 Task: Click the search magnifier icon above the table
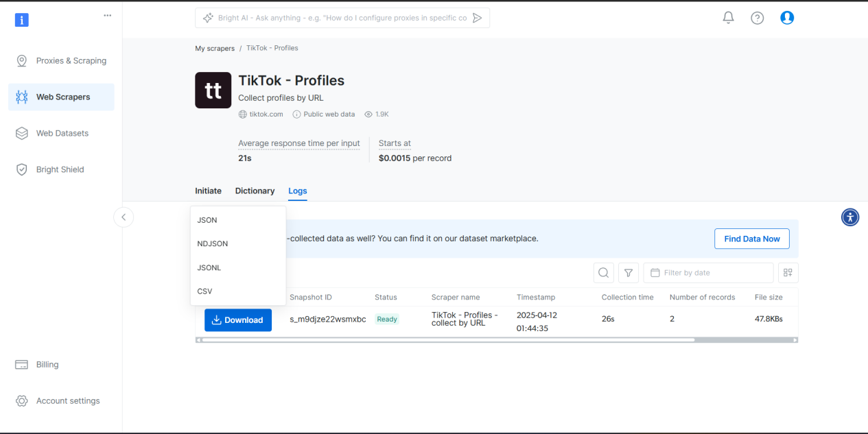pyautogui.click(x=604, y=273)
